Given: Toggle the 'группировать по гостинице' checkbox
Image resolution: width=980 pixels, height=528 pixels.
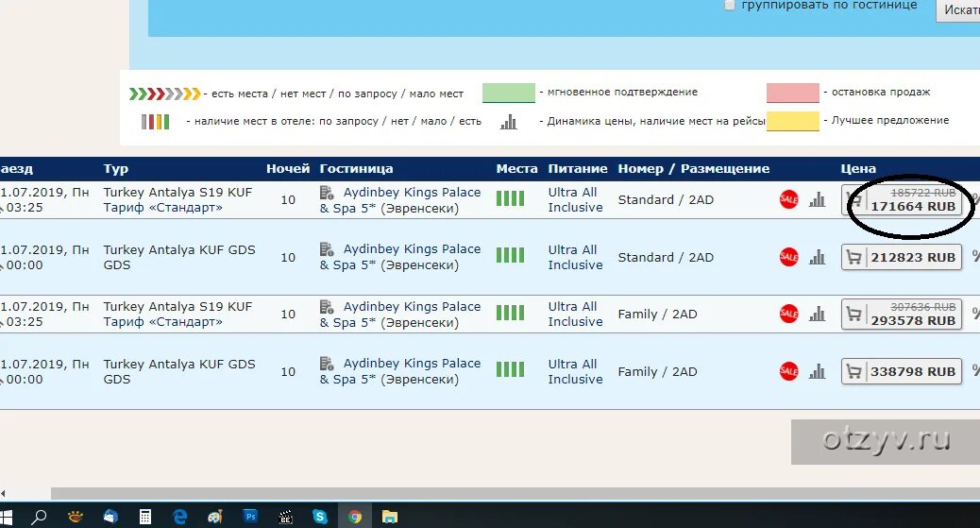Looking at the screenshot, I should (730, 6).
